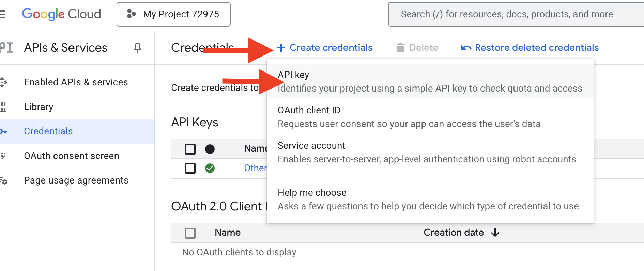Click the green checkmark status icon
Screen dimensions: 644x271
pos(210,168)
